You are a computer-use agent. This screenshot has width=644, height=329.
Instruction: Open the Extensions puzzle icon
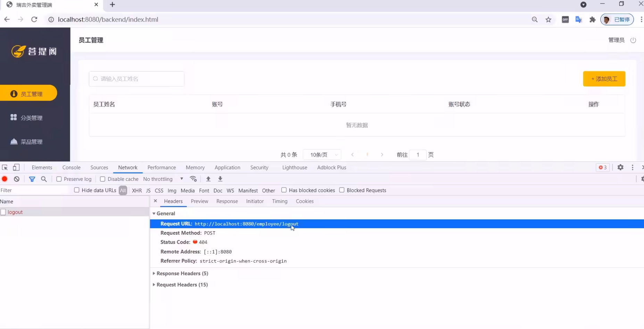coord(593,19)
